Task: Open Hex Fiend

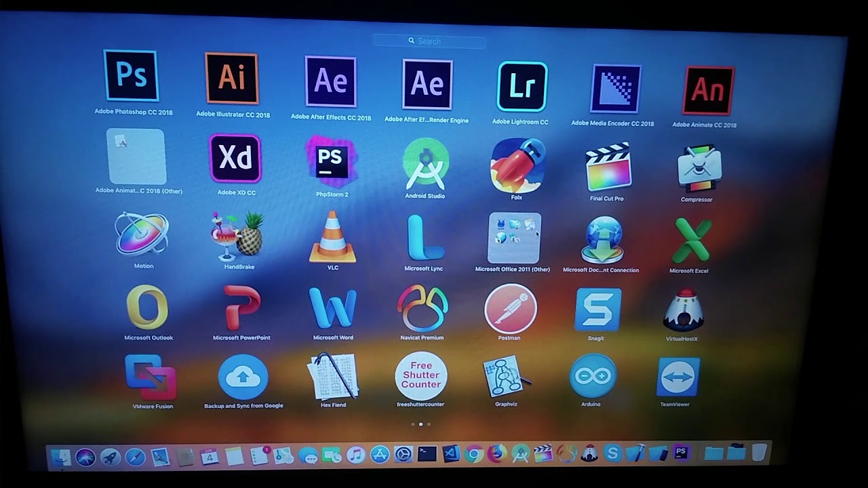Action: (333, 376)
